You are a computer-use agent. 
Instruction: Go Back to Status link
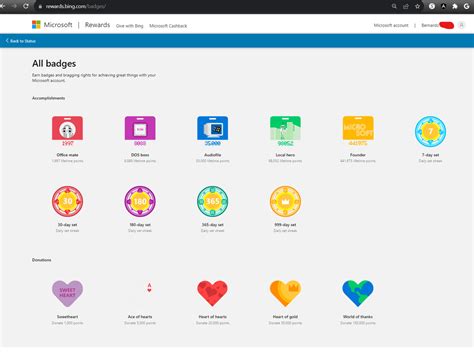[21, 41]
